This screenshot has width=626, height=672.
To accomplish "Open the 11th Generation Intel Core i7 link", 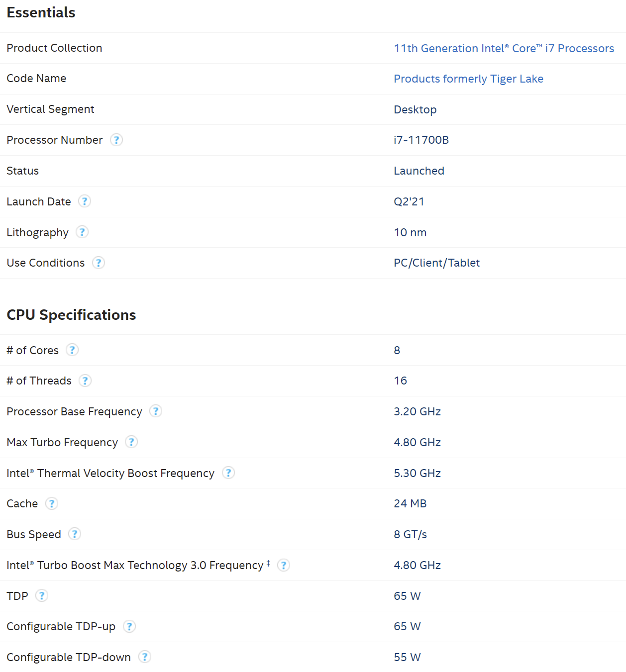I will pos(504,48).
